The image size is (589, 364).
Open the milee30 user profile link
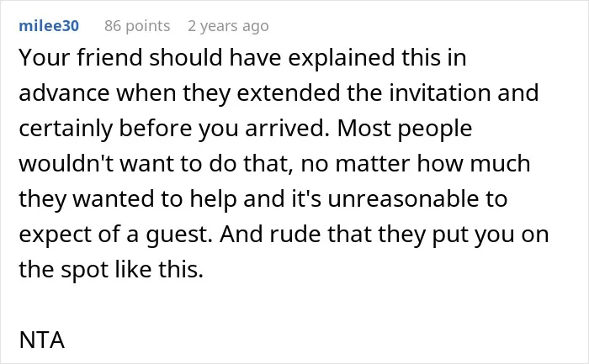[49, 26]
